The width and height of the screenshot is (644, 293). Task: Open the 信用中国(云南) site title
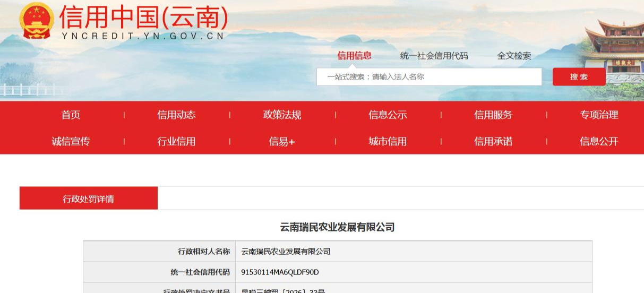[x=144, y=18]
